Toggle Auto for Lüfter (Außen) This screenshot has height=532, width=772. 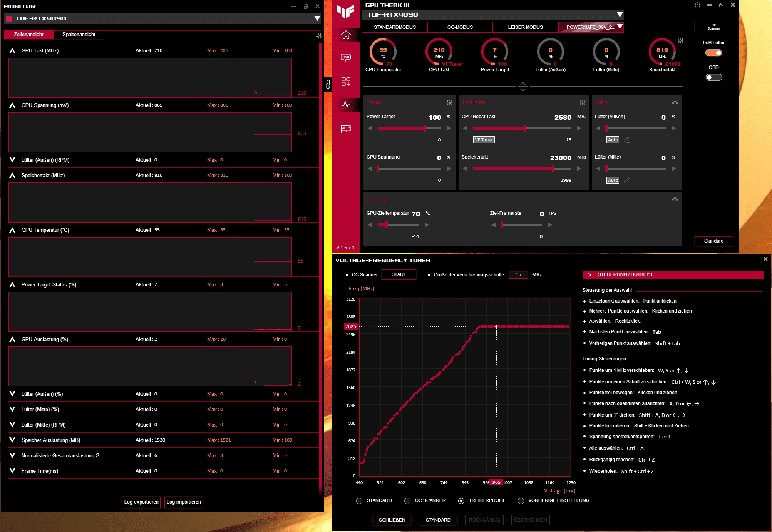613,140
